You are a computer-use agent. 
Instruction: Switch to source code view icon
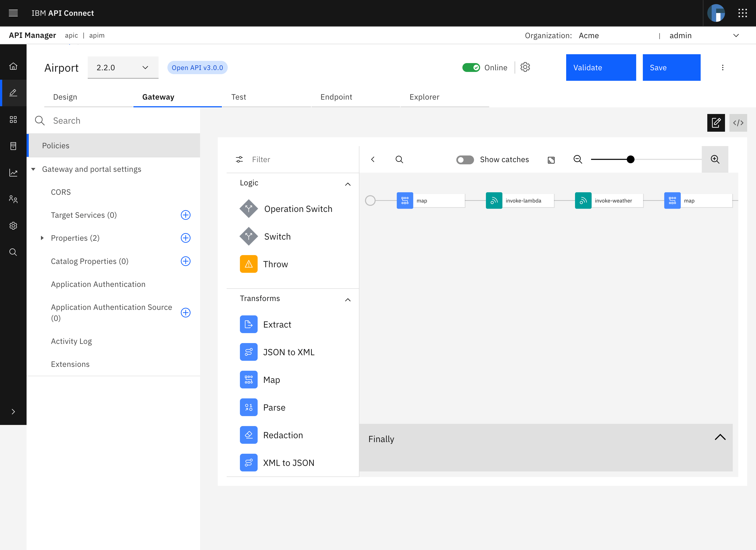[x=738, y=123]
